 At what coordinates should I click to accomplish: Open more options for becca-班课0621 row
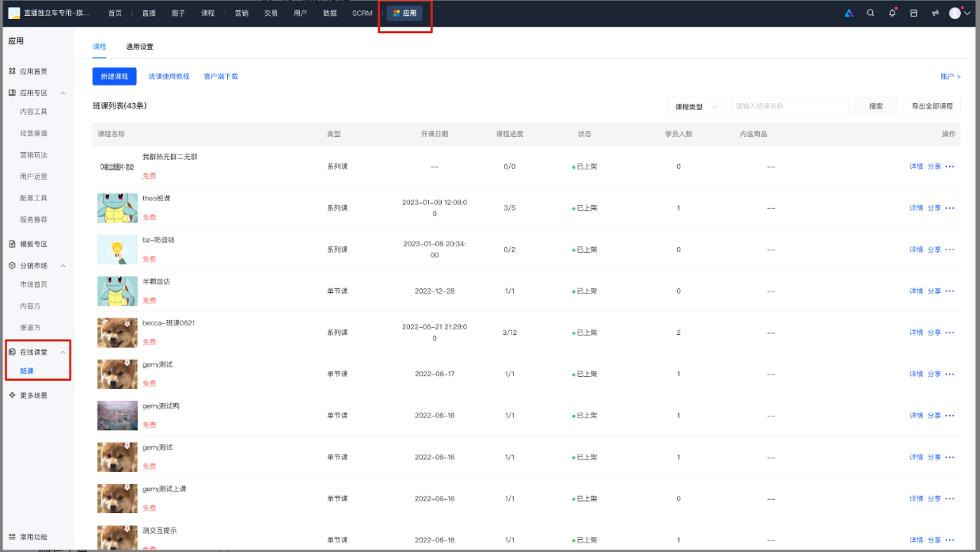click(x=950, y=333)
